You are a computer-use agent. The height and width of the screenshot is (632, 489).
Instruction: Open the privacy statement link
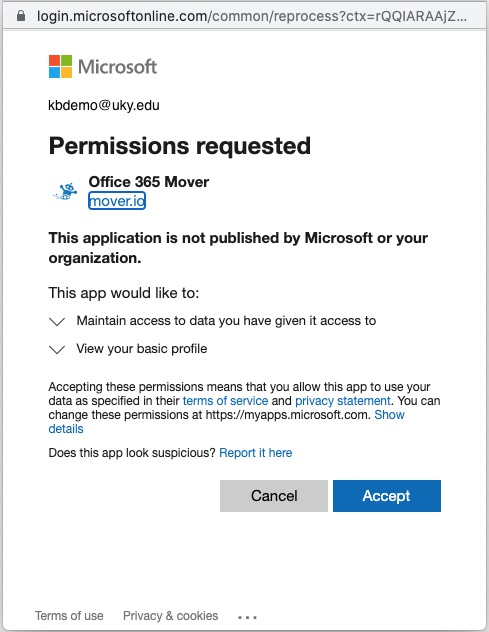pos(343,401)
